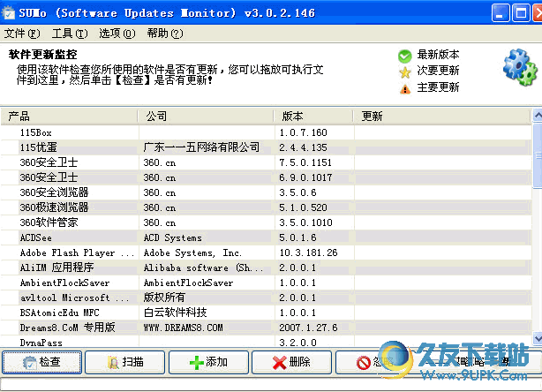542x392 pixels.
Task: Open the 选项(O) menu
Action: click(117, 34)
